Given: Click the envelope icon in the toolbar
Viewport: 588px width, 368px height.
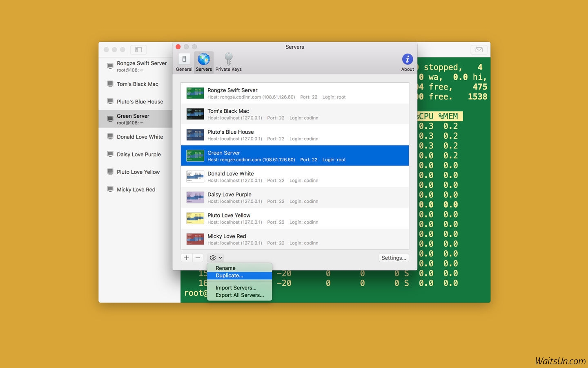Looking at the screenshot, I should click(479, 50).
